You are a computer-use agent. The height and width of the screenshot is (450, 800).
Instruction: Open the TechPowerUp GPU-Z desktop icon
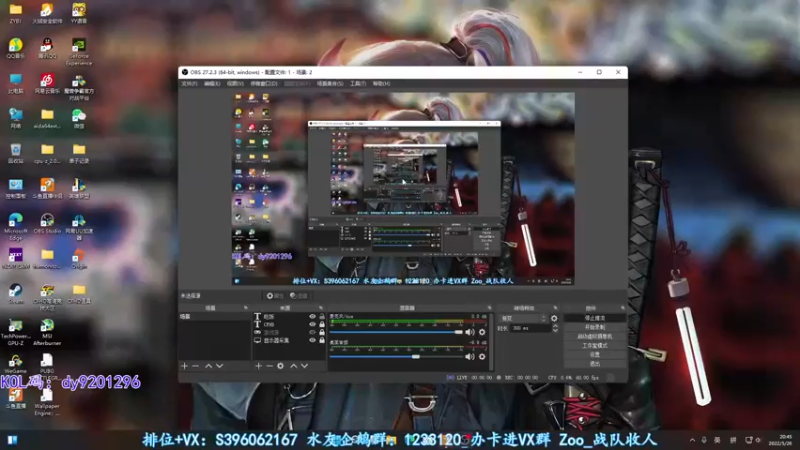(x=16, y=332)
